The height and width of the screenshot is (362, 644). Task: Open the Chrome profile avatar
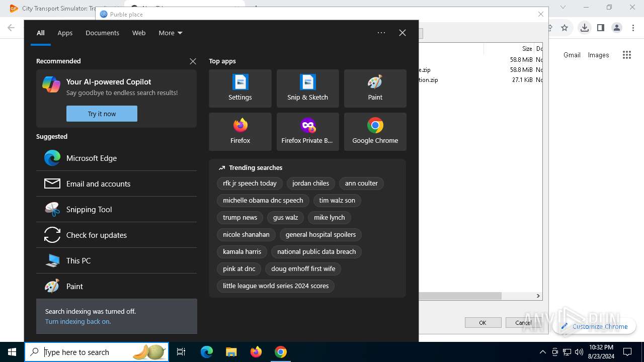617,28
